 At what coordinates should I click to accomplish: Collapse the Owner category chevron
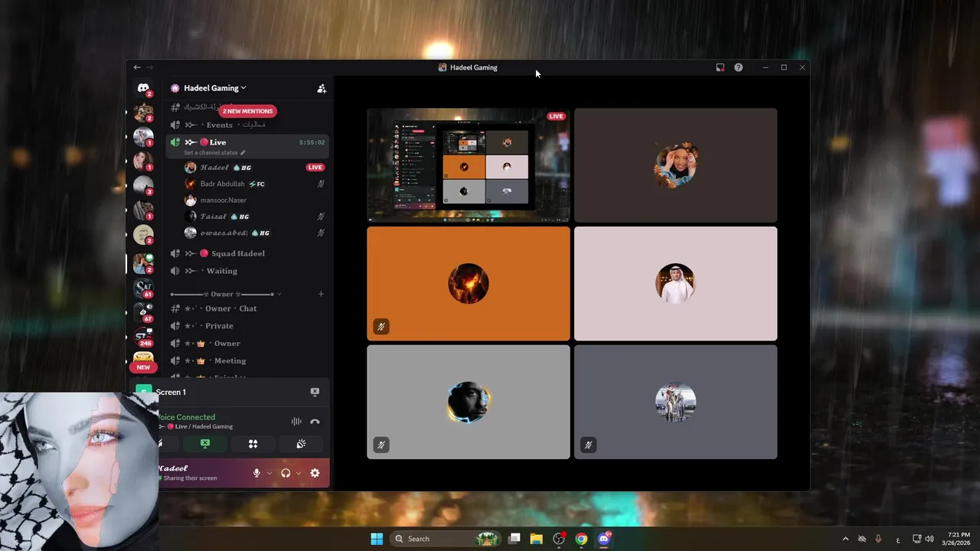(279, 294)
